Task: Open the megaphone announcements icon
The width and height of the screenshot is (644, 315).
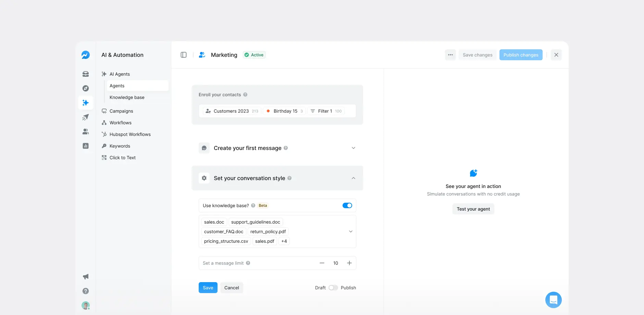Action: pyautogui.click(x=86, y=277)
